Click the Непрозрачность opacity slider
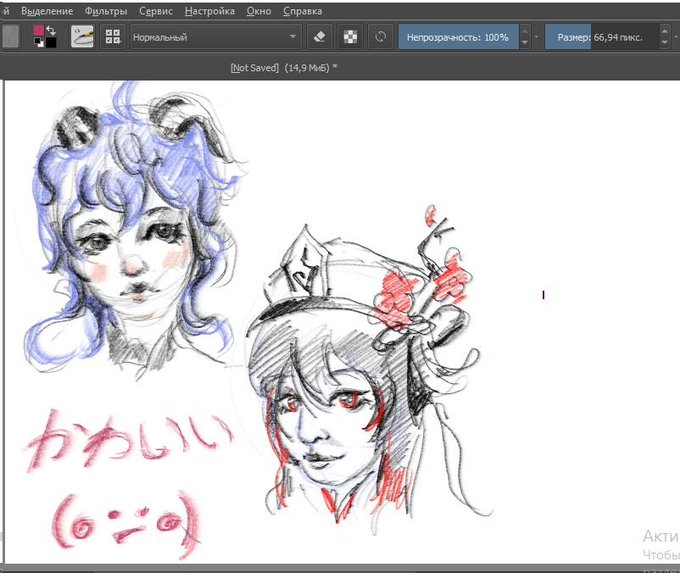The height and width of the screenshot is (573, 680). click(x=458, y=37)
